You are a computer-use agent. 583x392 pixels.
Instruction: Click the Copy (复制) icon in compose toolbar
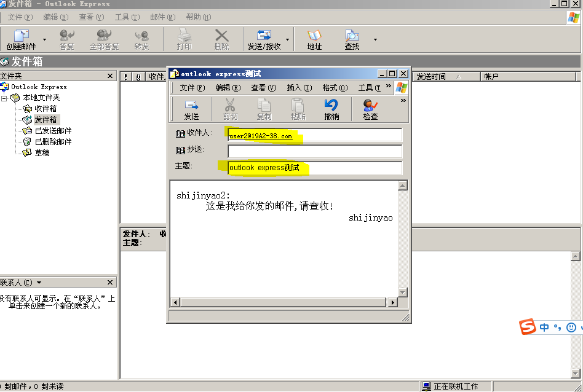[264, 105]
